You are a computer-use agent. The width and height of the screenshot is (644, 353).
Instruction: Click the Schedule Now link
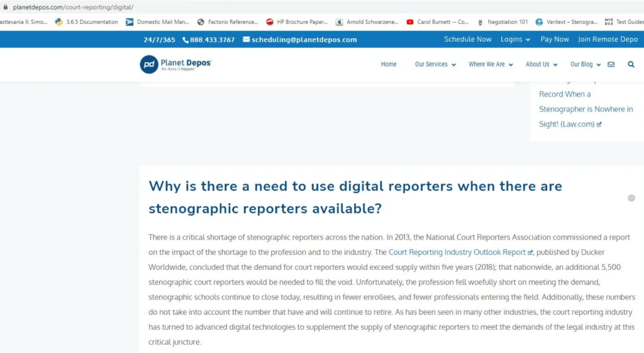tap(467, 39)
